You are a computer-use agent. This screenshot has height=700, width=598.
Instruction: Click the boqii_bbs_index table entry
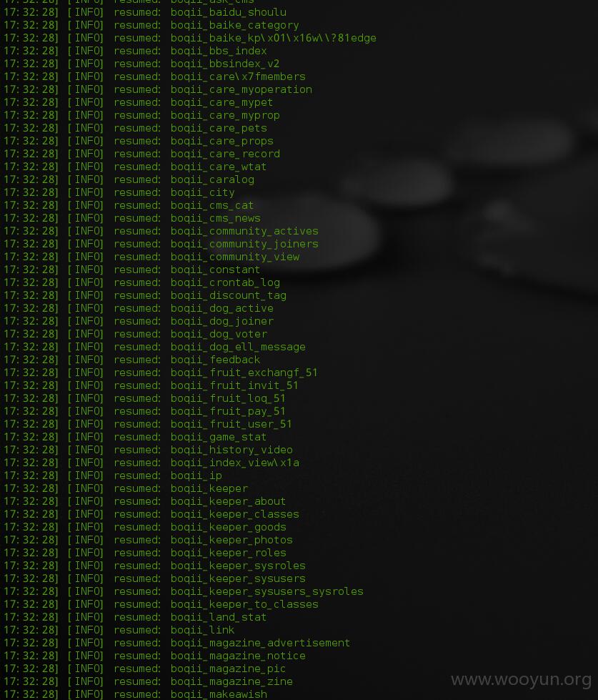pyautogui.click(x=219, y=51)
